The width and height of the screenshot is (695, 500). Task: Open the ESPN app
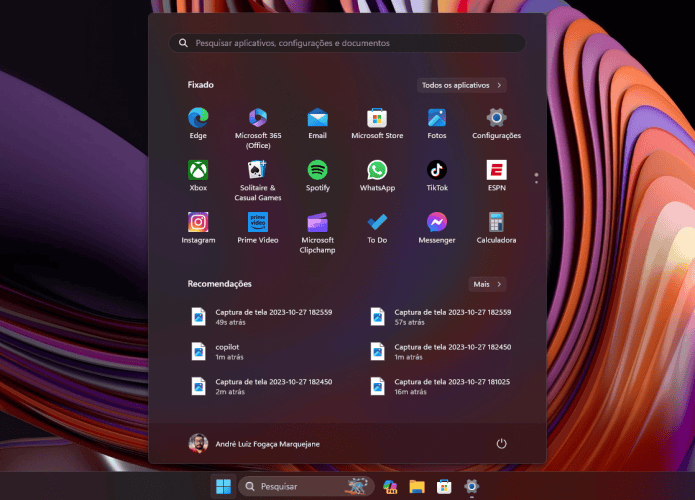pyautogui.click(x=496, y=176)
